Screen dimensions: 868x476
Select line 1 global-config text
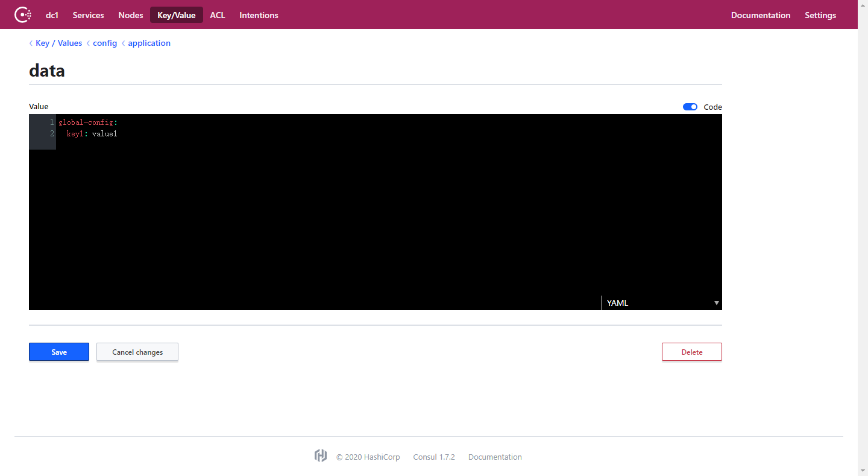(x=88, y=122)
